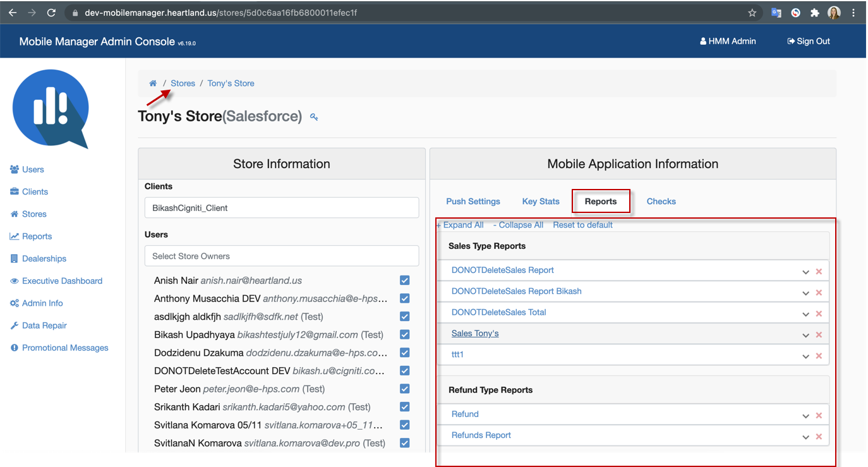
Task: Uncheck Srikanth Kadari's checkbox
Action: coord(405,407)
